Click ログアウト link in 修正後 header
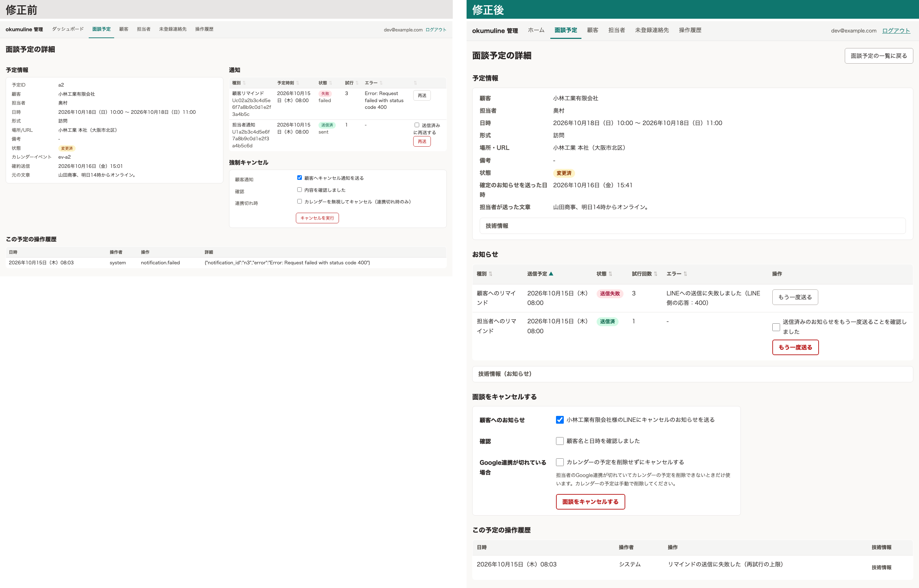919x588 pixels. [x=896, y=30]
